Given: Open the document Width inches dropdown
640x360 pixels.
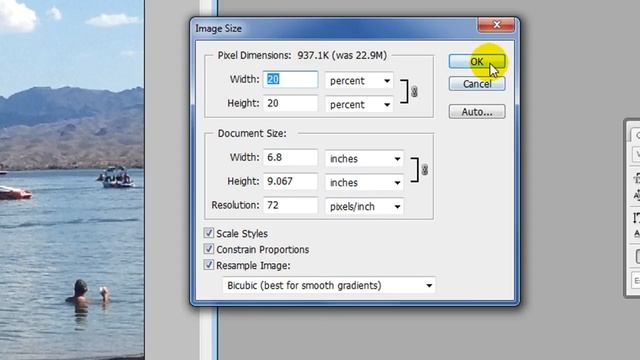Looking at the screenshot, I should click(x=364, y=159).
